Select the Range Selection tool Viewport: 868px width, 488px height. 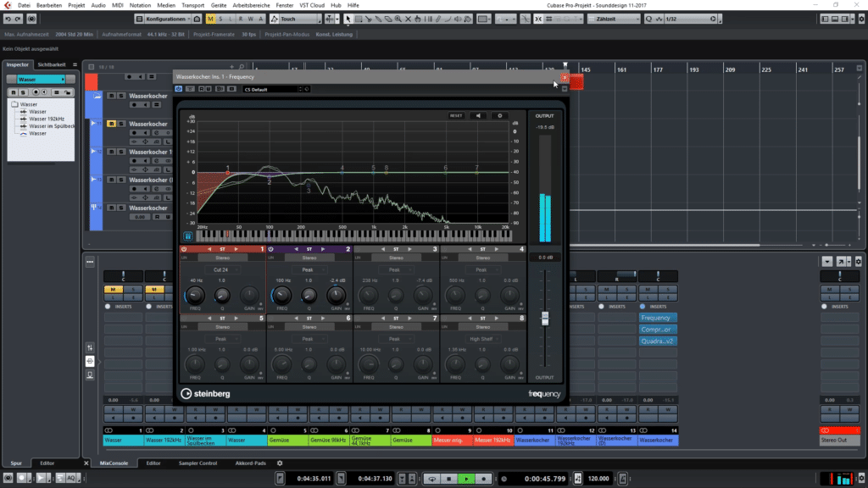point(359,19)
